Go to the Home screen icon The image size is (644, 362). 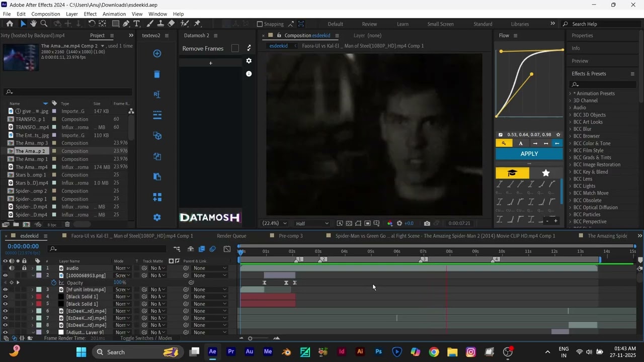[x=10, y=24]
